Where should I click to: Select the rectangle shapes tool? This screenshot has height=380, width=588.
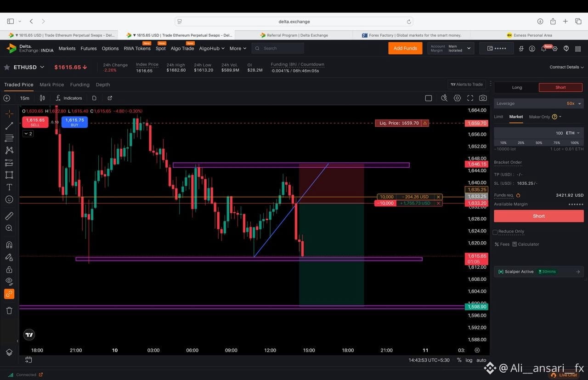point(9,175)
